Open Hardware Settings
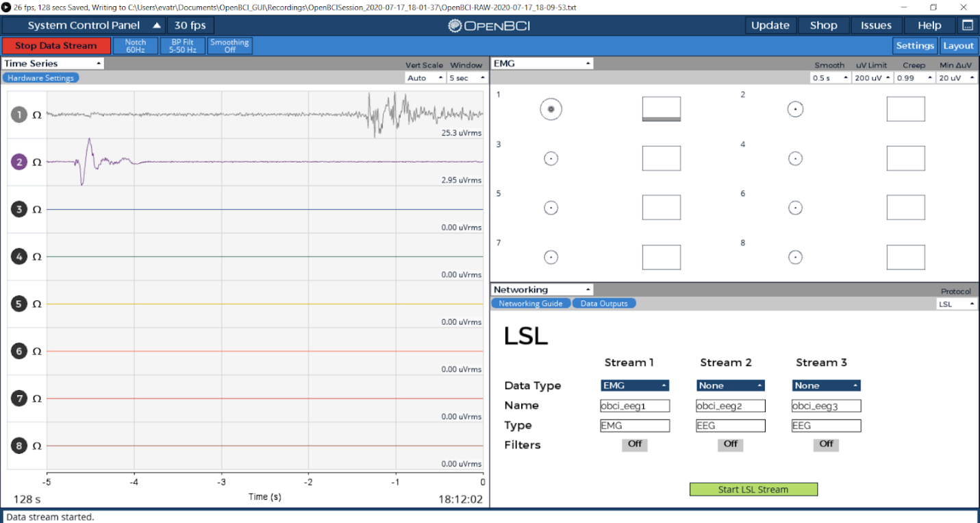980x523 pixels. click(40, 78)
